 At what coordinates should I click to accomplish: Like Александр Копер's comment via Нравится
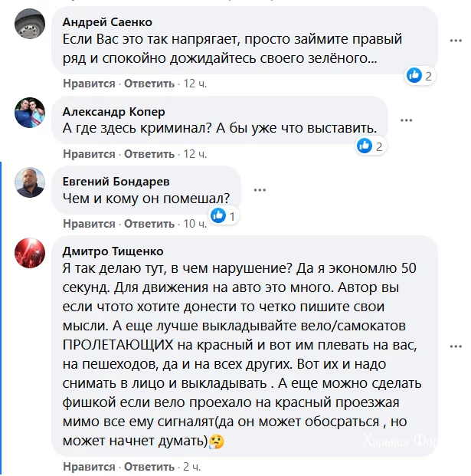tap(89, 154)
